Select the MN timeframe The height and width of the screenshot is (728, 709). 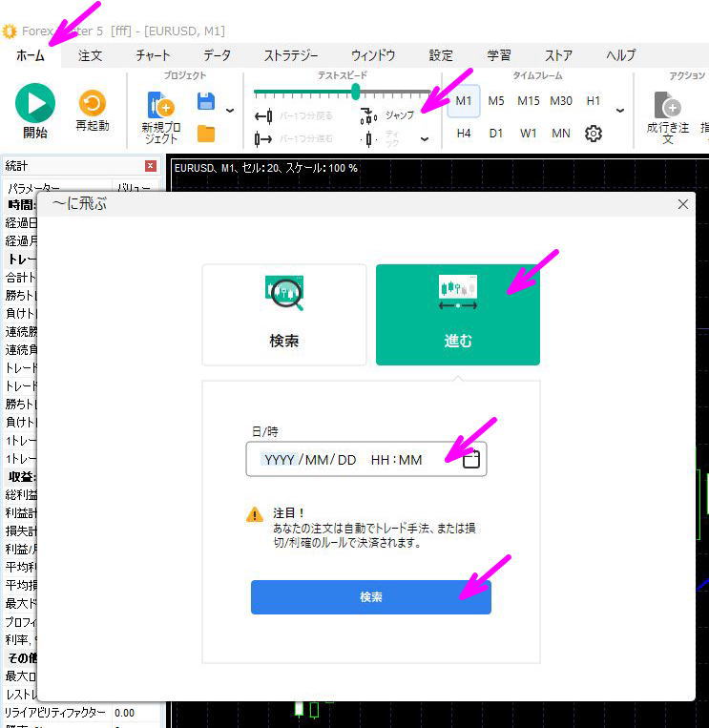click(x=561, y=134)
